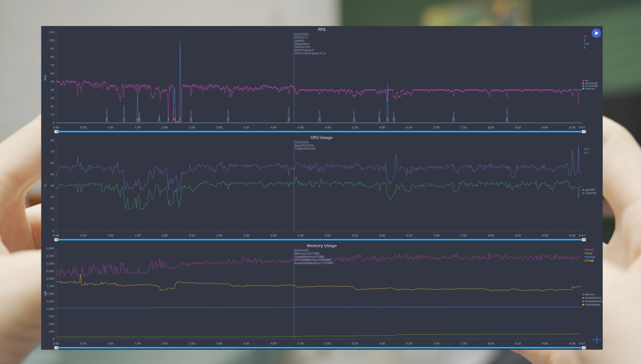641x364 pixels.
Task: Click the Memory Usage chart title
Action: pyautogui.click(x=321, y=245)
